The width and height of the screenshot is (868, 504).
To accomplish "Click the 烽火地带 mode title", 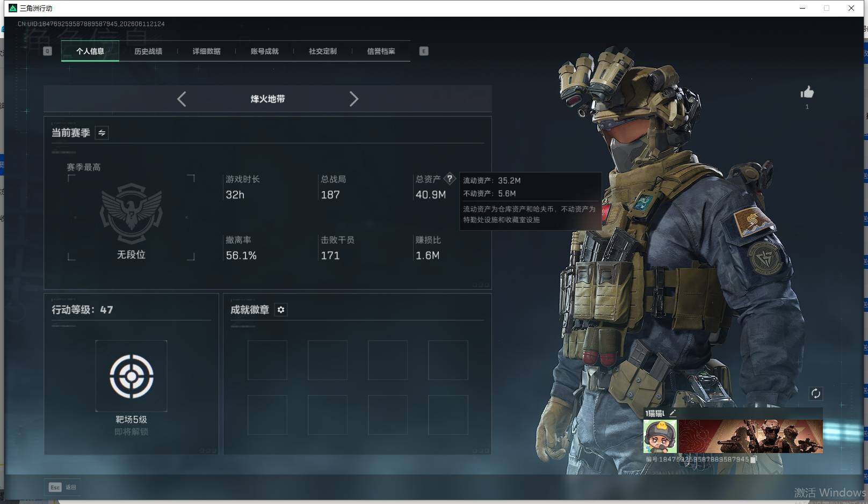I will [267, 99].
